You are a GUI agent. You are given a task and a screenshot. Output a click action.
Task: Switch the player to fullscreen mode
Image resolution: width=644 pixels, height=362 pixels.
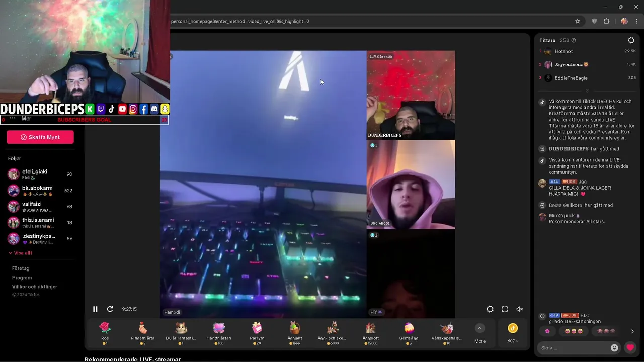pyautogui.click(x=505, y=309)
